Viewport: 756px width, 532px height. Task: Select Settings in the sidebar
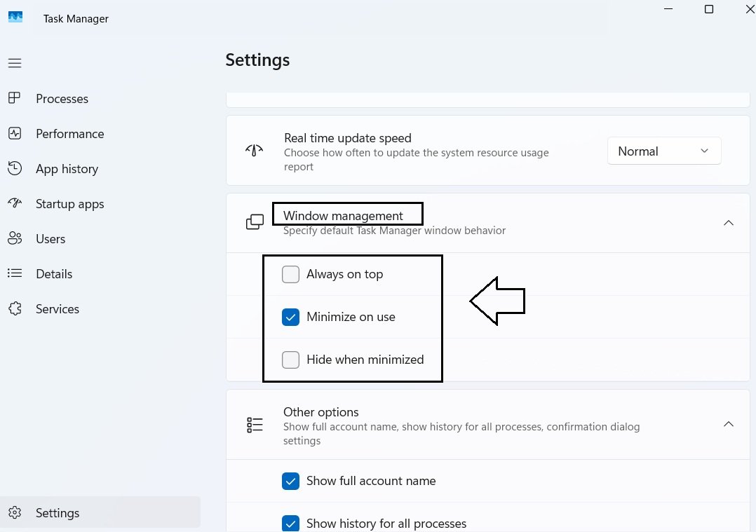click(x=100, y=512)
